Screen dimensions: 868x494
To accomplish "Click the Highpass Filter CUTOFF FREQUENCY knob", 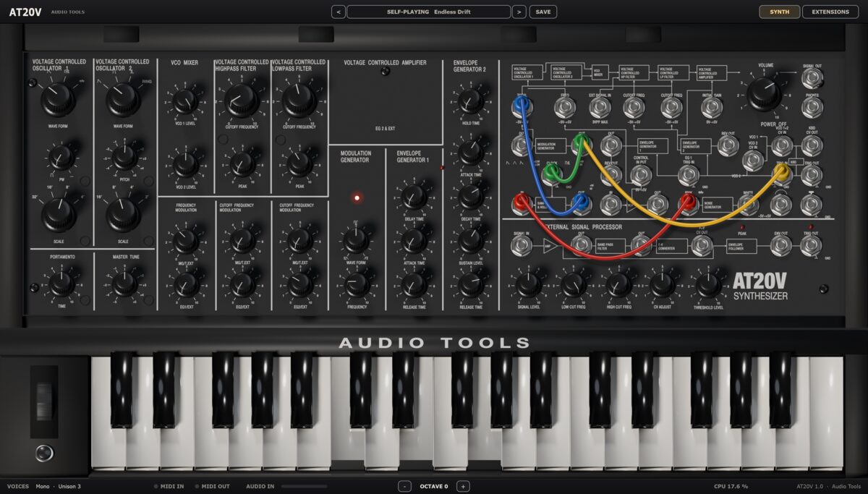I will click(242, 101).
